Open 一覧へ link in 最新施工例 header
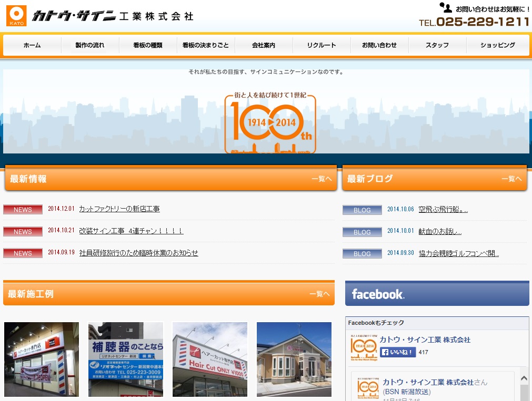The width and height of the screenshot is (532, 401). [x=319, y=294]
